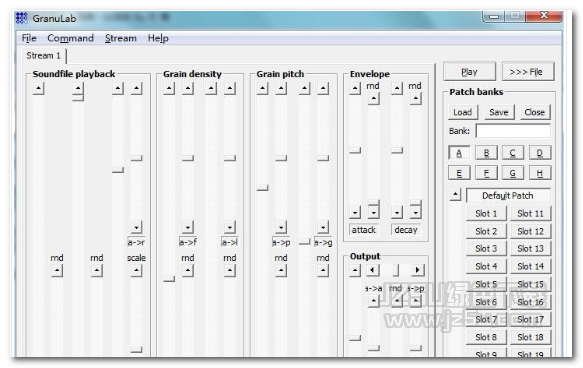Click the Envelope attack slider thumb
The image size is (583, 368).
click(x=355, y=150)
